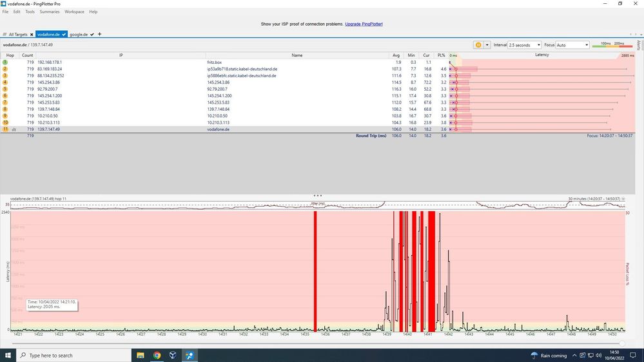Click the timeline horizontal scrollbar below graph
644x362 pixels.
click(x=317, y=343)
